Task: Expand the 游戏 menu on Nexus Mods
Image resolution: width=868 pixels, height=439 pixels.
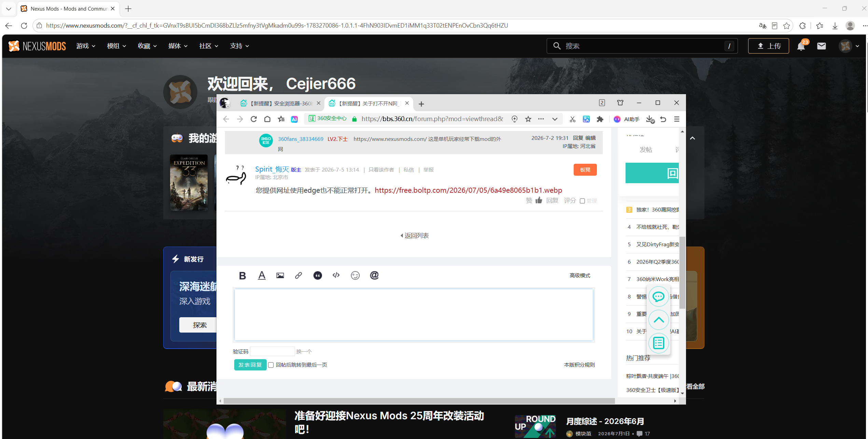Action: pyautogui.click(x=86, y=46)
